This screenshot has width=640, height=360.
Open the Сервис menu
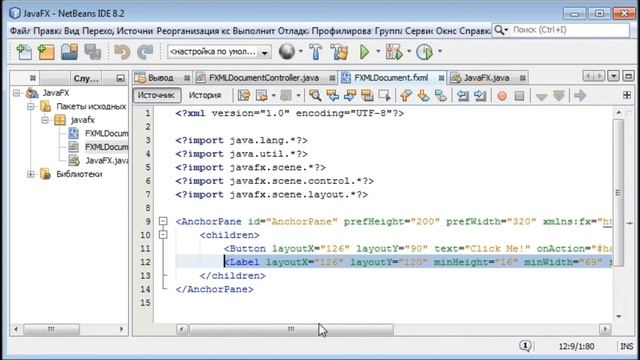[418, 31]
